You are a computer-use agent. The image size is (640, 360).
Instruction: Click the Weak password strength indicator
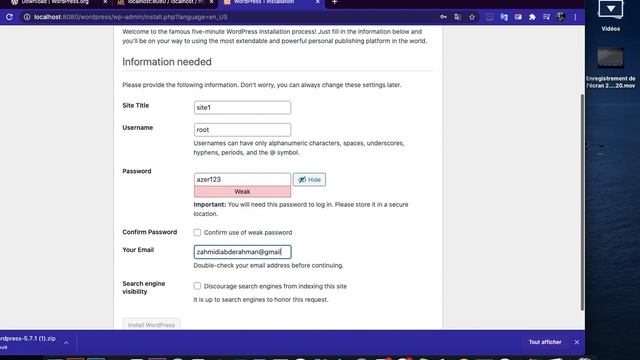pyautogui.click(x=242, y=191)
